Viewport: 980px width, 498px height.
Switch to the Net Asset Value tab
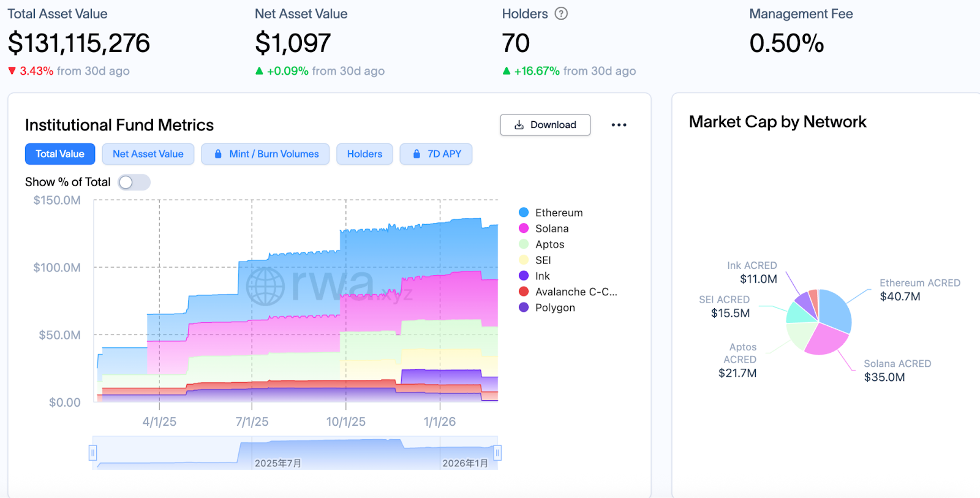148,154
